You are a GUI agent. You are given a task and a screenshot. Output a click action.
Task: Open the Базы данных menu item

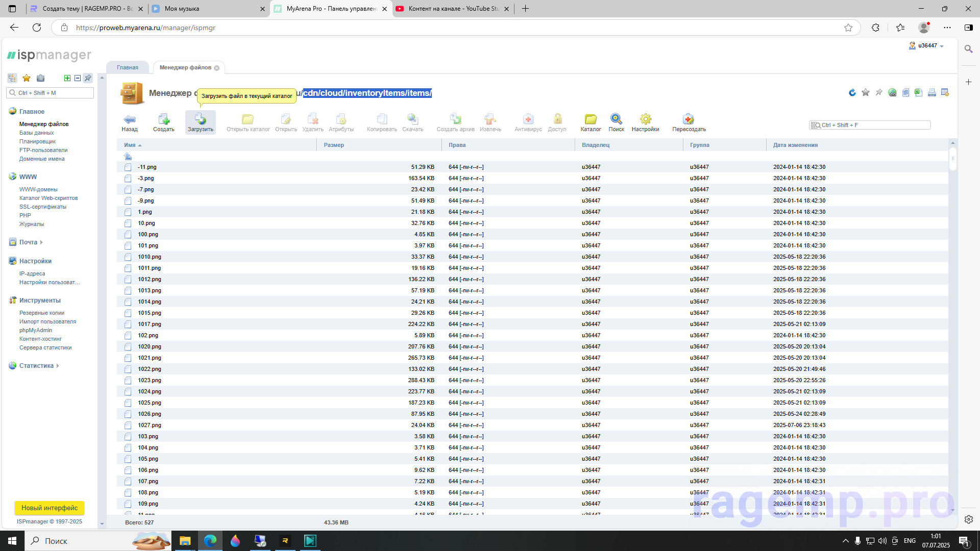pyautogui.click(x=37, y=133)
